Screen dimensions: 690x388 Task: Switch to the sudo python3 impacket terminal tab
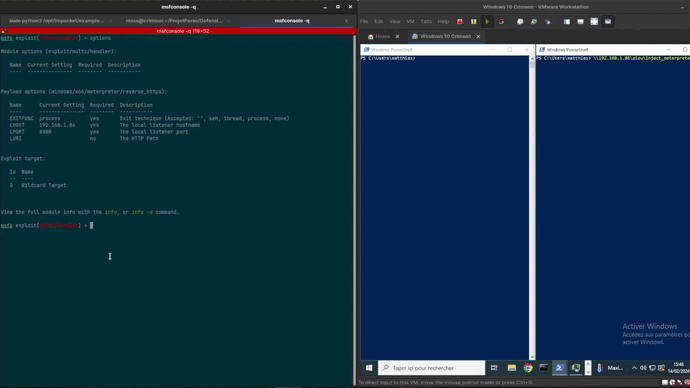click(x=56, y=21)
